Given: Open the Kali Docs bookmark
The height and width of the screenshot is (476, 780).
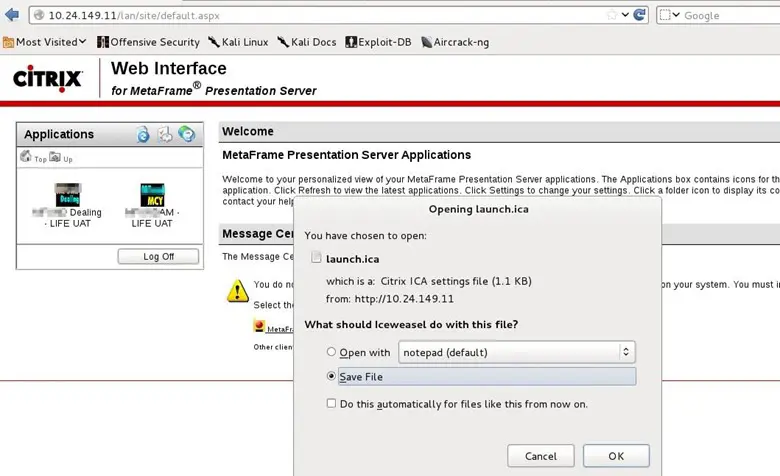Looking at the screenshot, I should point(306,42).
